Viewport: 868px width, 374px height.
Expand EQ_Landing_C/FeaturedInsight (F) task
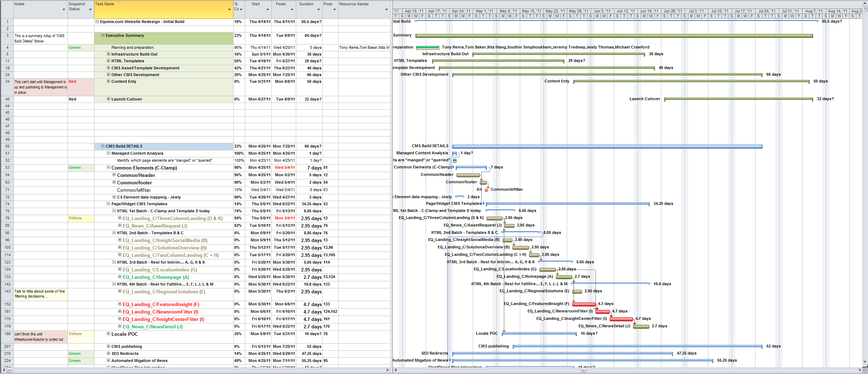(x=120, y=304)
